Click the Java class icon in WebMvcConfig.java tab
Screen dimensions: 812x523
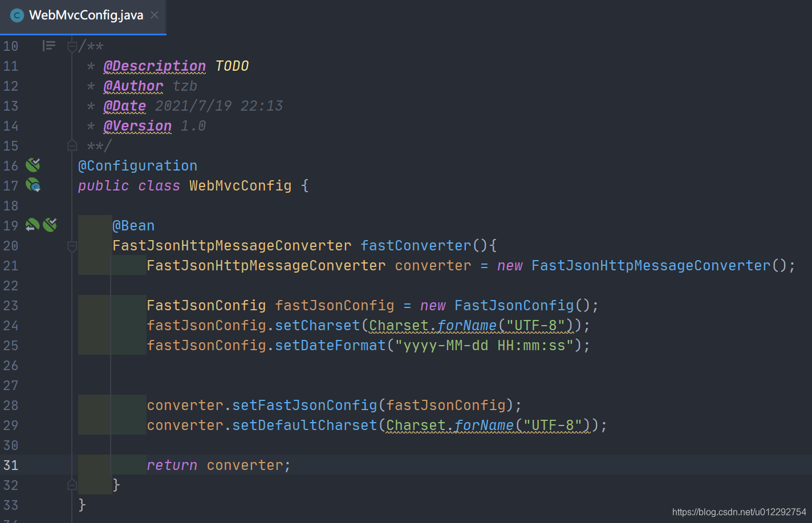click(17, 15)
